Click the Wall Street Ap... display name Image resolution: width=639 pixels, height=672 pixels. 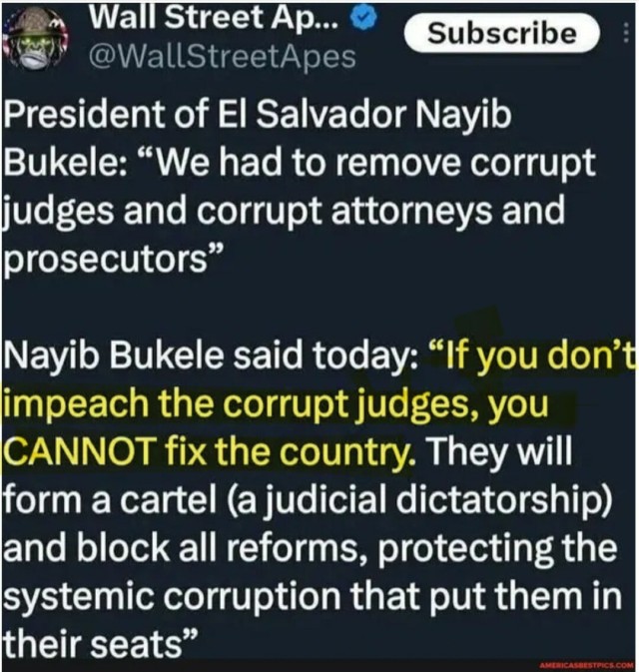tap(215, 17)
